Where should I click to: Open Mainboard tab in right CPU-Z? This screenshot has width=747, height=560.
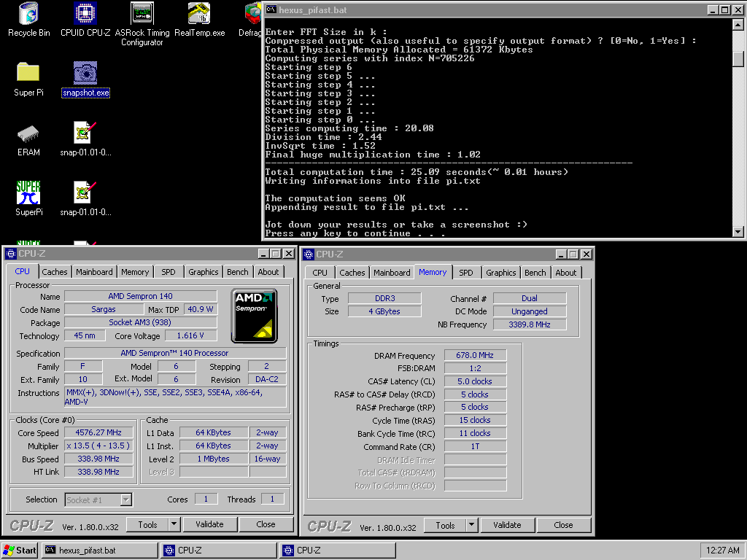click(x=392, y=273)
